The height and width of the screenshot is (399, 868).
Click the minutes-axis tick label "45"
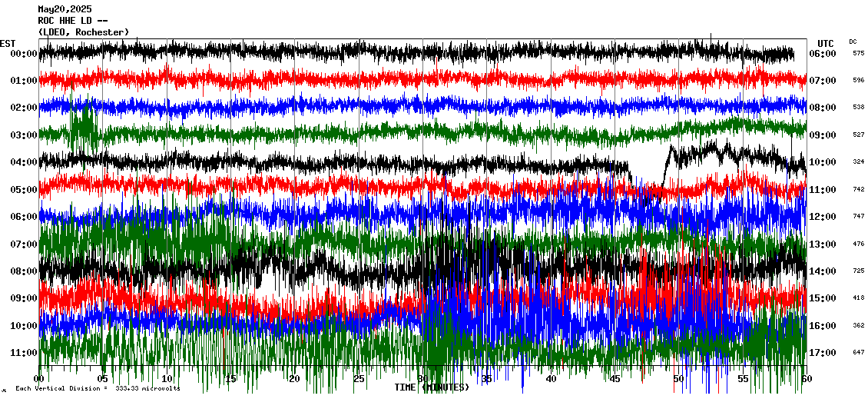click(x=615, y=379)
